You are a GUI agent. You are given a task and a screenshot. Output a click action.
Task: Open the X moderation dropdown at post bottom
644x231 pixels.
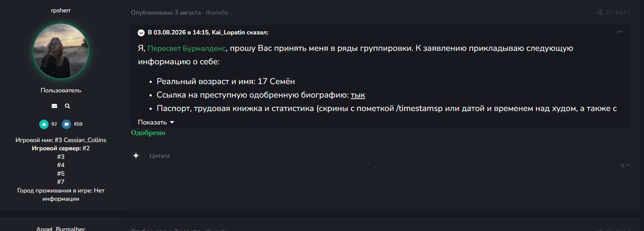pyautogui.click(x=625, y=166)
